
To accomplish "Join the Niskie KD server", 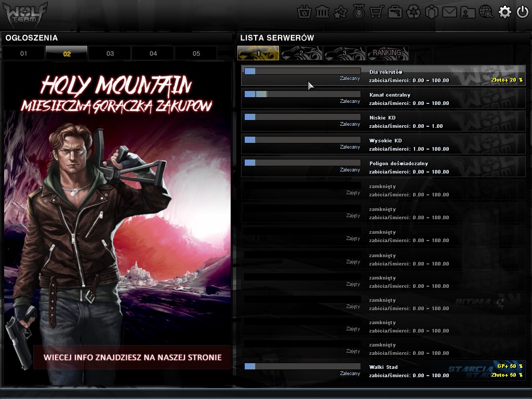I will pos(383,121).
